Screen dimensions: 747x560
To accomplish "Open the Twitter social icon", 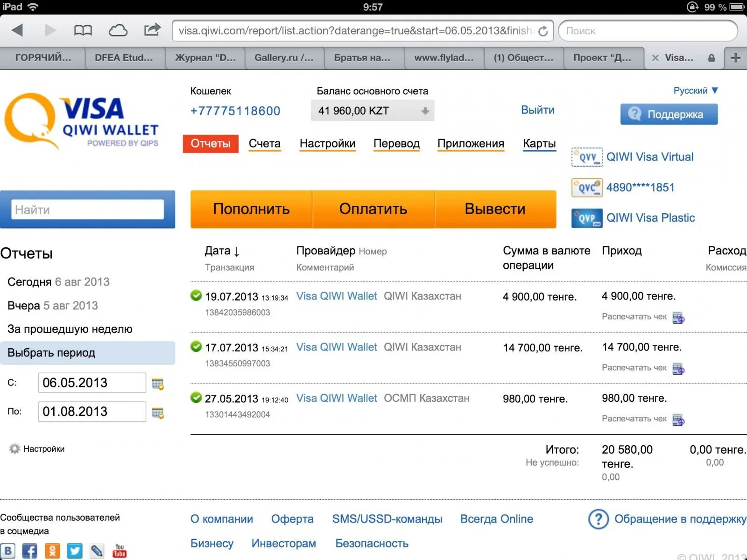I will tap(75, 551).
